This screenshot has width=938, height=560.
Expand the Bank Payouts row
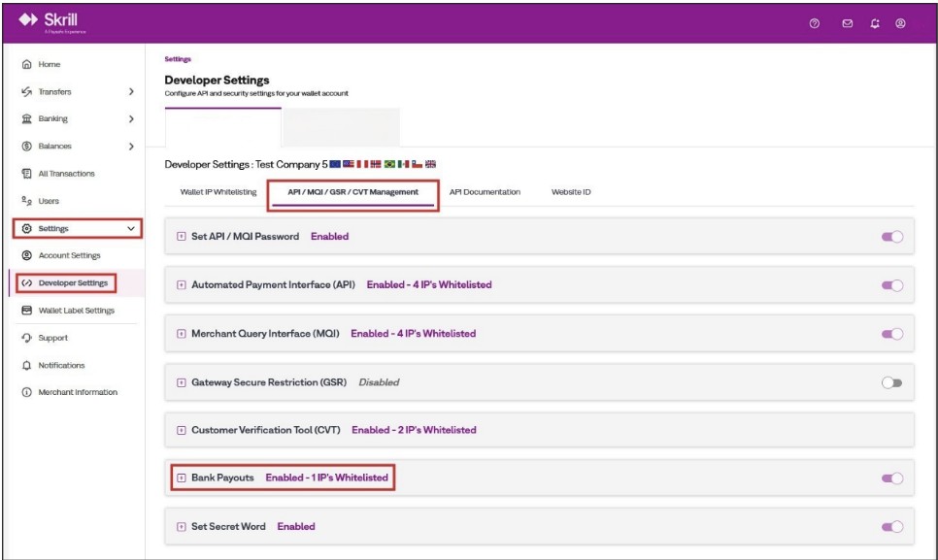[182, 478]
